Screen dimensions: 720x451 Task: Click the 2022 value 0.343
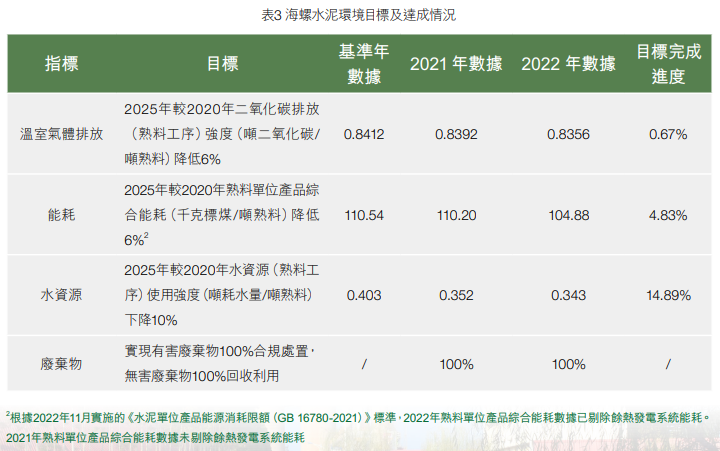click(x=568, y=295)
